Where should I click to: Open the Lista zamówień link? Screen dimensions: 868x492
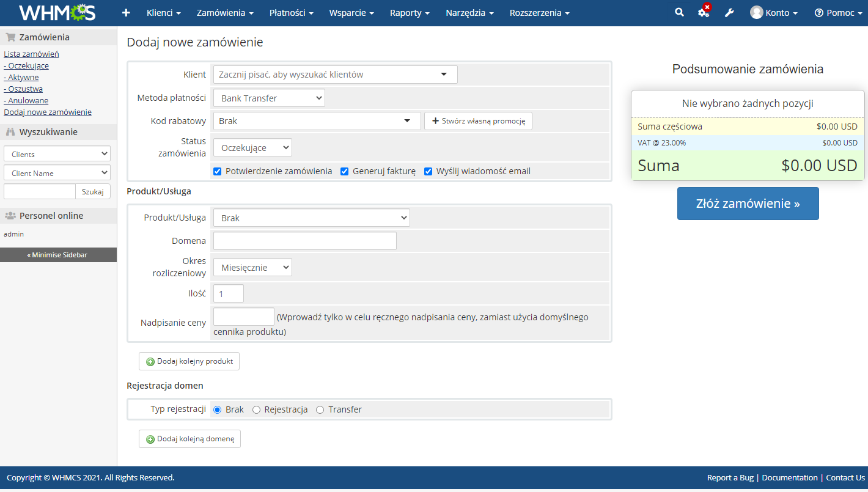point(31,54)
